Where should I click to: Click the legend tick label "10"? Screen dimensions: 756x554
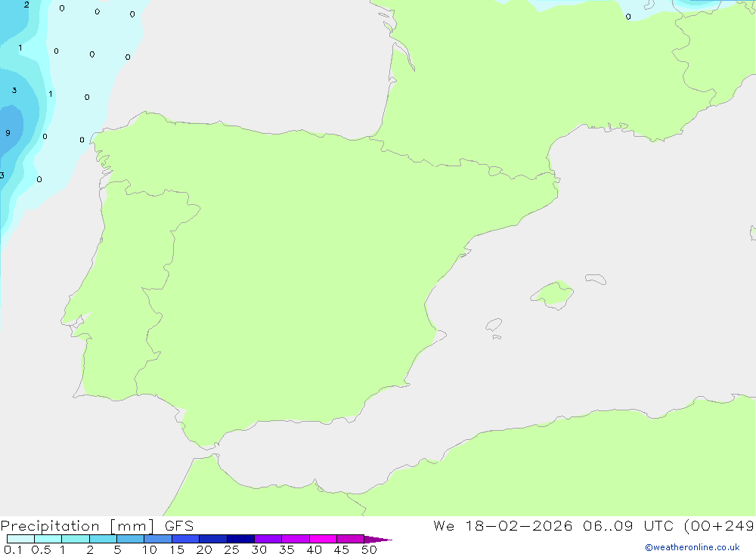(150, 549)
